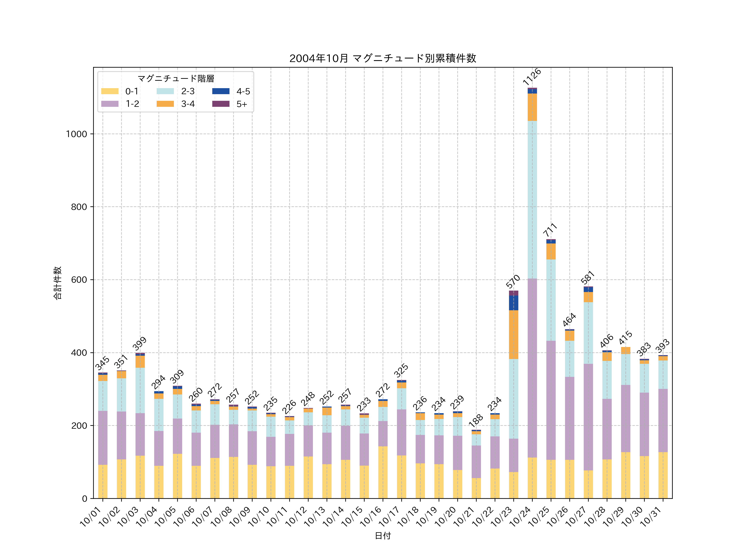This screenshot has height=560, width=747.
Task: Click the 1126 bar total label
Action: point(532,77)
